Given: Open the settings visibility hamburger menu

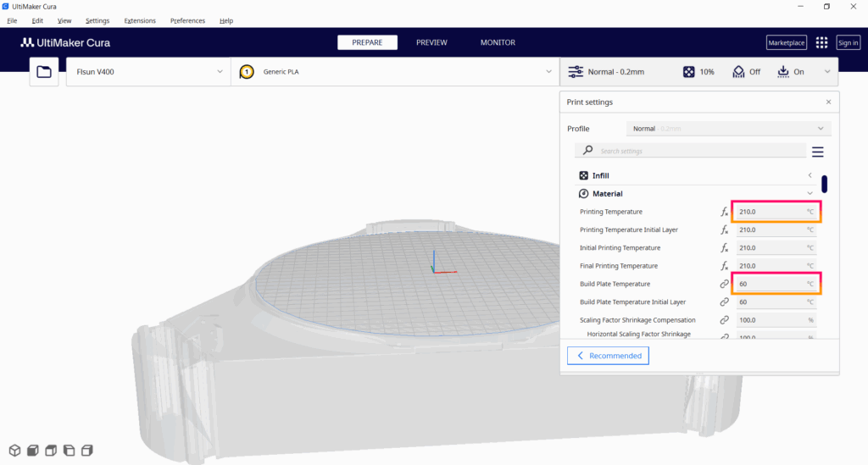Looking at the screenshot, I should click(x=818, y=152).
